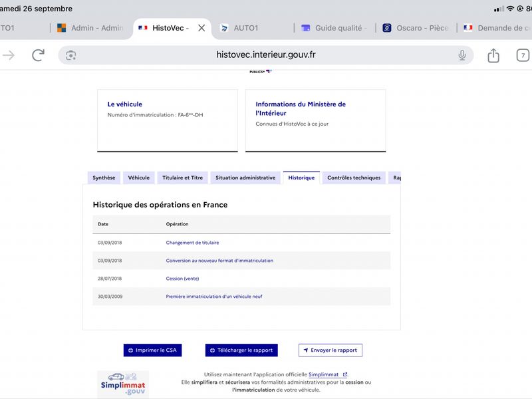This screenshot has height=399, width=532.
Task: Open the Situation administrative tab
Action: [245, 178]
